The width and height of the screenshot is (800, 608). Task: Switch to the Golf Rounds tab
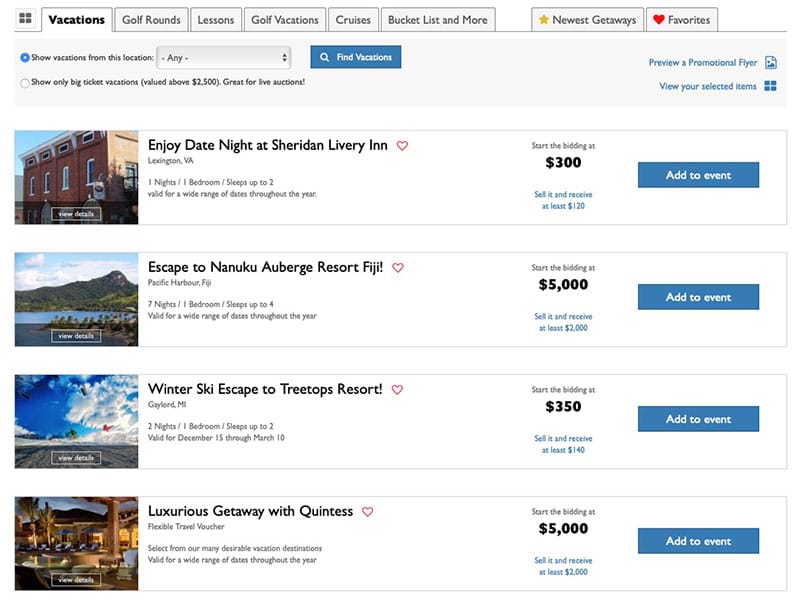pos(151,20)
